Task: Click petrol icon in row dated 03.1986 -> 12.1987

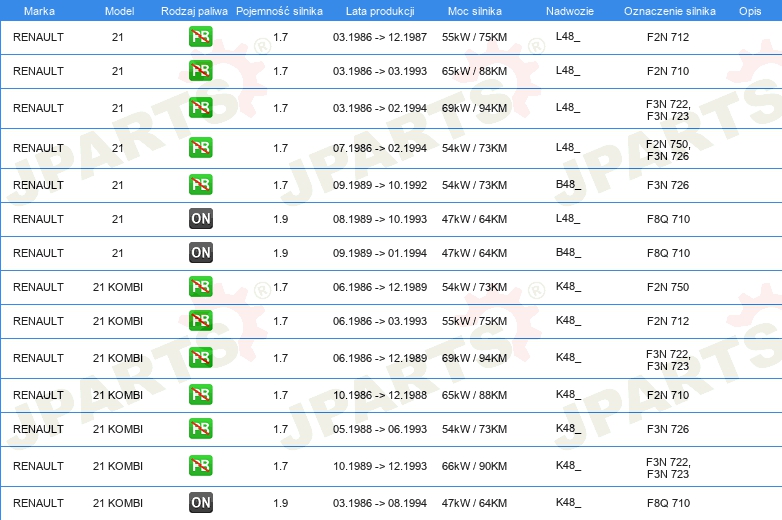Action: pyautogui.click(x=200, y=36)
